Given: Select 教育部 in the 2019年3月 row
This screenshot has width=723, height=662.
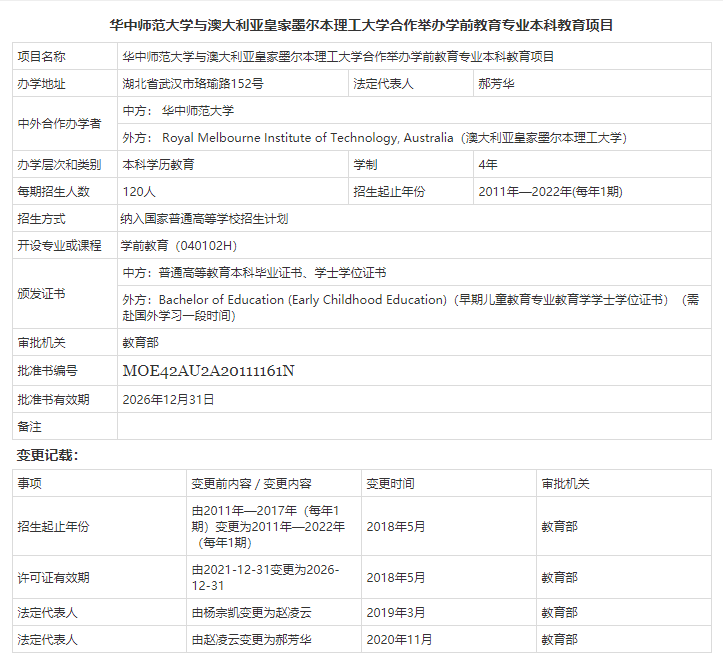Looking at the screenshot, I should (559, 613).
